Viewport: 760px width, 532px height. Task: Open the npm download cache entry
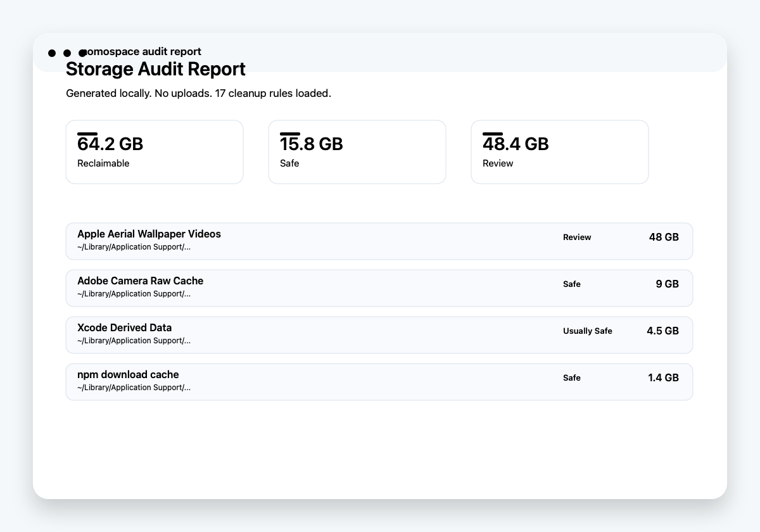[379, 382]
